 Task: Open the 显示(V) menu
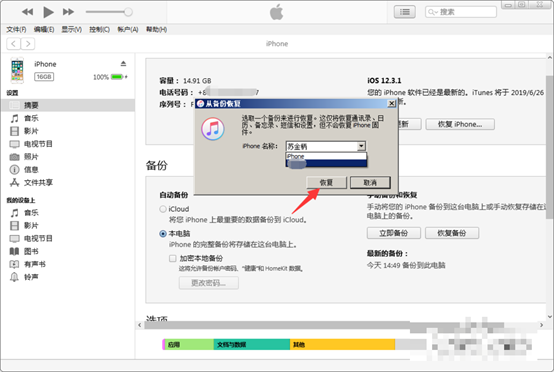coord(72,30)
